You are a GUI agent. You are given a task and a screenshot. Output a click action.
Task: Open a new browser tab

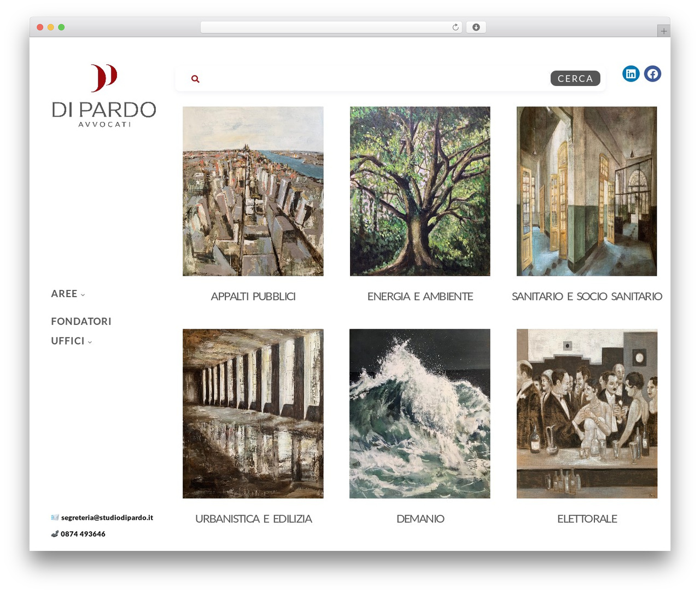coord(663,31)
